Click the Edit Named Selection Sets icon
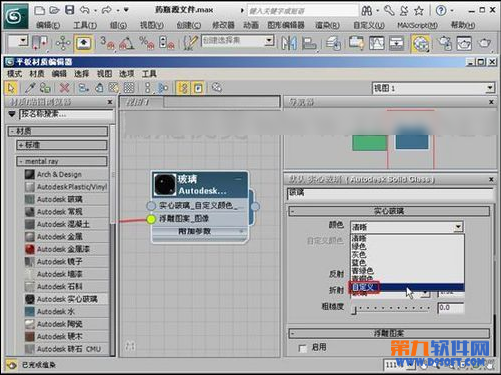 (x=191, y=43)
